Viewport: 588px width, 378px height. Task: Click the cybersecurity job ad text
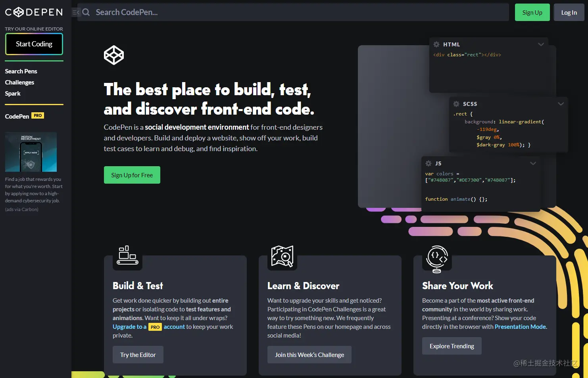(x=34, y=190)
